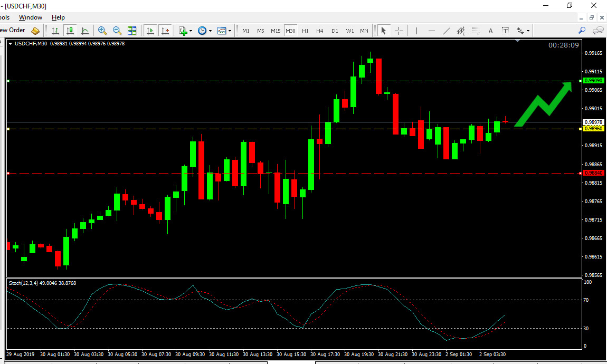607x364 pixels.
Task: Select the H4 timeframe
Action: coord(320,31)
